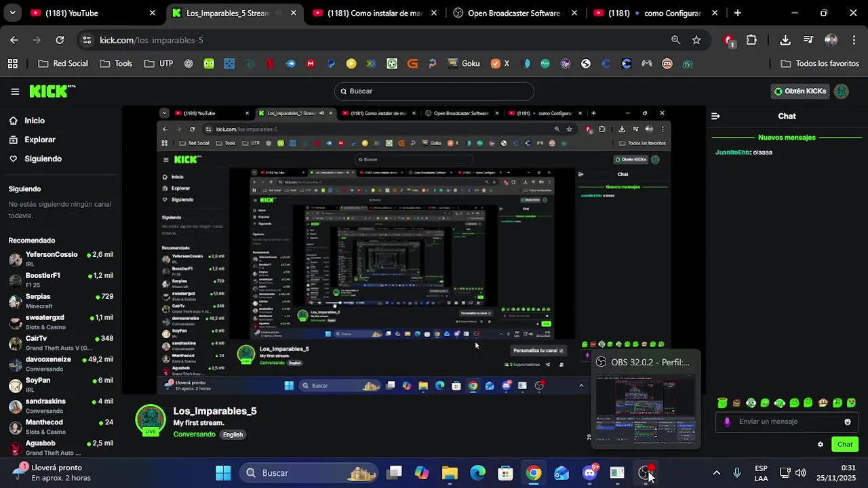Click the OBS 32.0.2 window preview thumbnail

pos(646,410)
